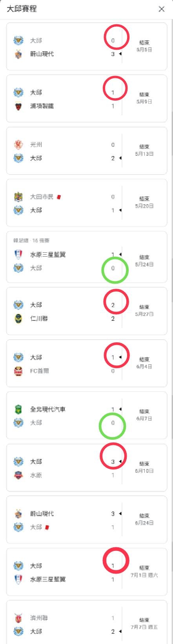Click the red card icon beside 大邱 on June 24
This screenshot has width=173, height=644.
(x=47, y=527)
